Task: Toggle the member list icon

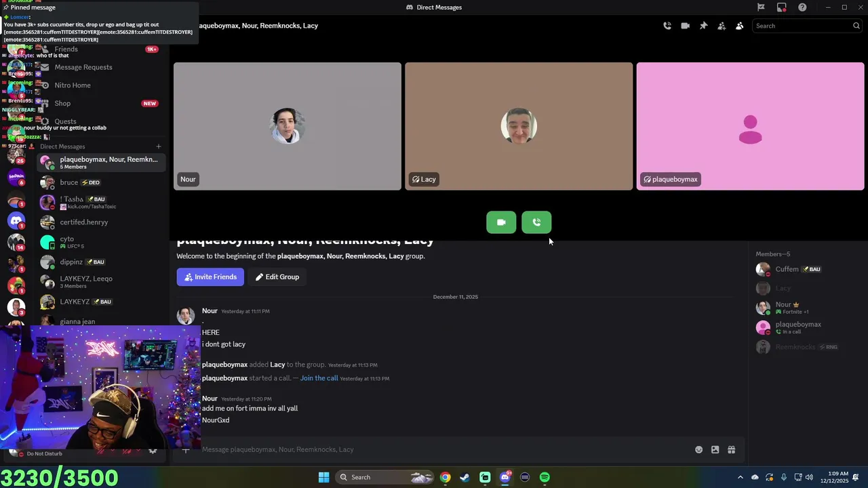Action: coord(739,26)
